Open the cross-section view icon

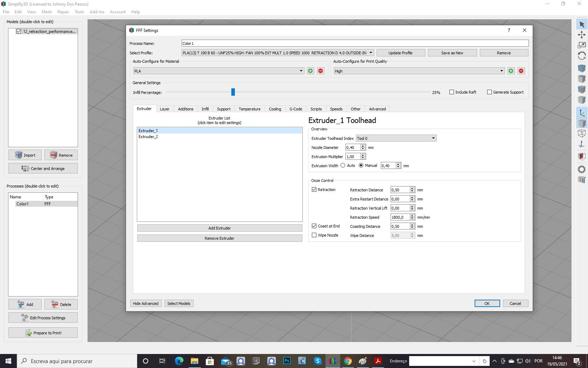(x=581, y=157)
